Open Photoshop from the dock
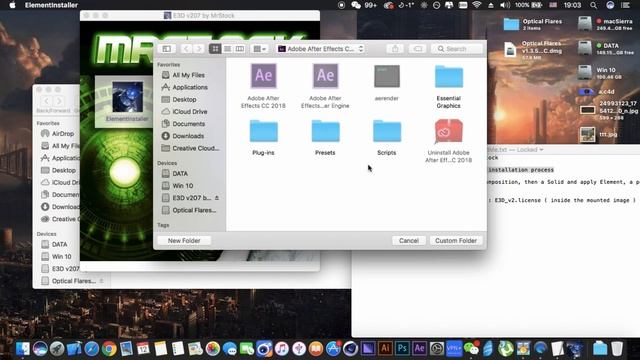 tap(402, 349)
